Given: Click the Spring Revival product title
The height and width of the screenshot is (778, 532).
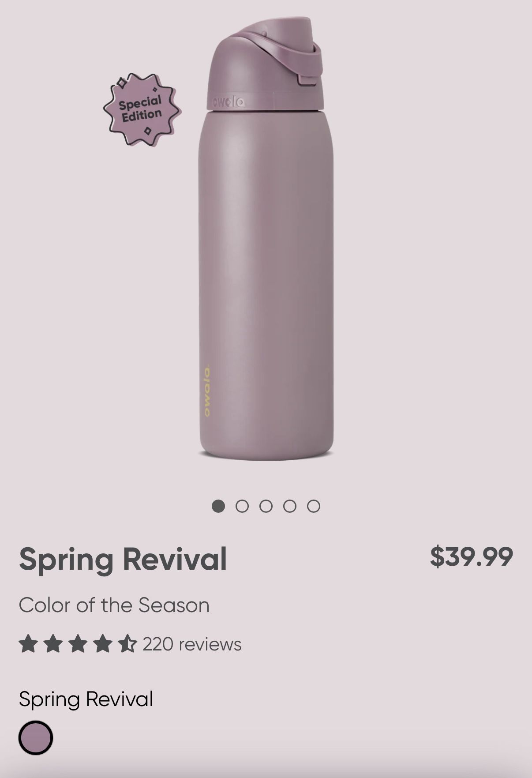Looking at the screenshot, I should tap(123, 559).
